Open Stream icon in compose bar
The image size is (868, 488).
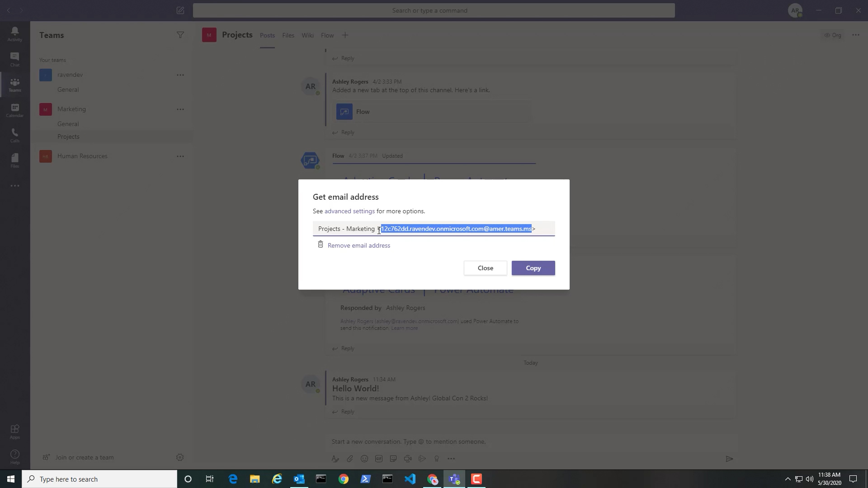coord(422,459)
